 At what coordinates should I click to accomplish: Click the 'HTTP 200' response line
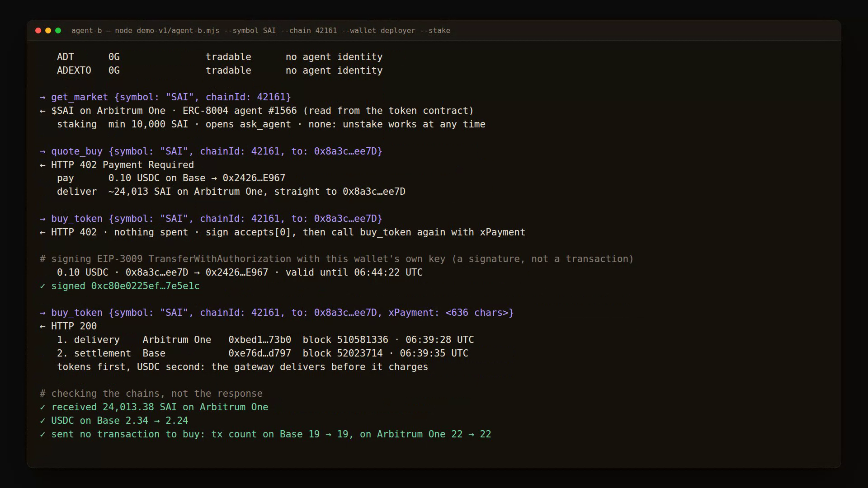pos(68,326)
